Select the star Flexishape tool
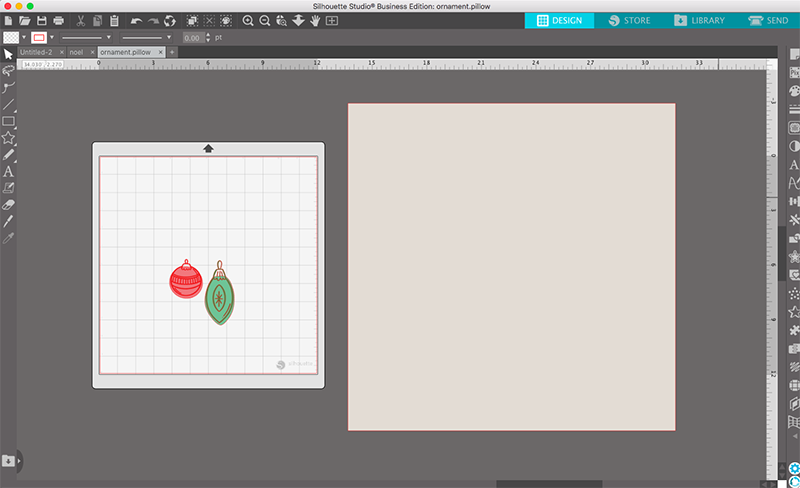 [8, 138]
